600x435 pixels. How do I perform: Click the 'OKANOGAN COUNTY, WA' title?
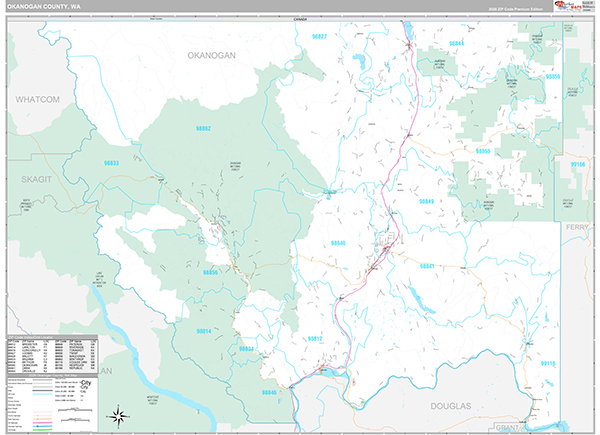pyautogui.click(x=44, y=7)
